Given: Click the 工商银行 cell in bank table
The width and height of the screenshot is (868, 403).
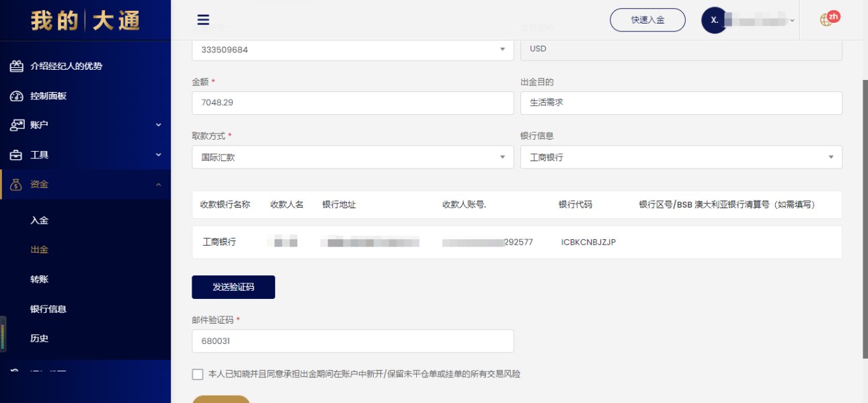Looking at the screenshot, I should 219,242.
